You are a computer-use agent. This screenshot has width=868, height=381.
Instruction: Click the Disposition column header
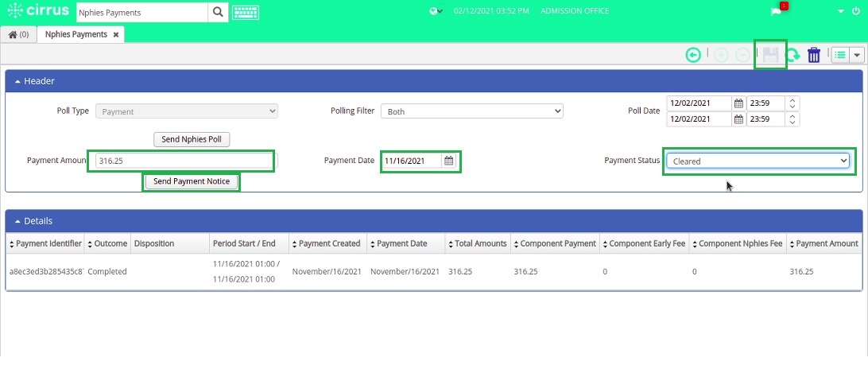(170, 243)
